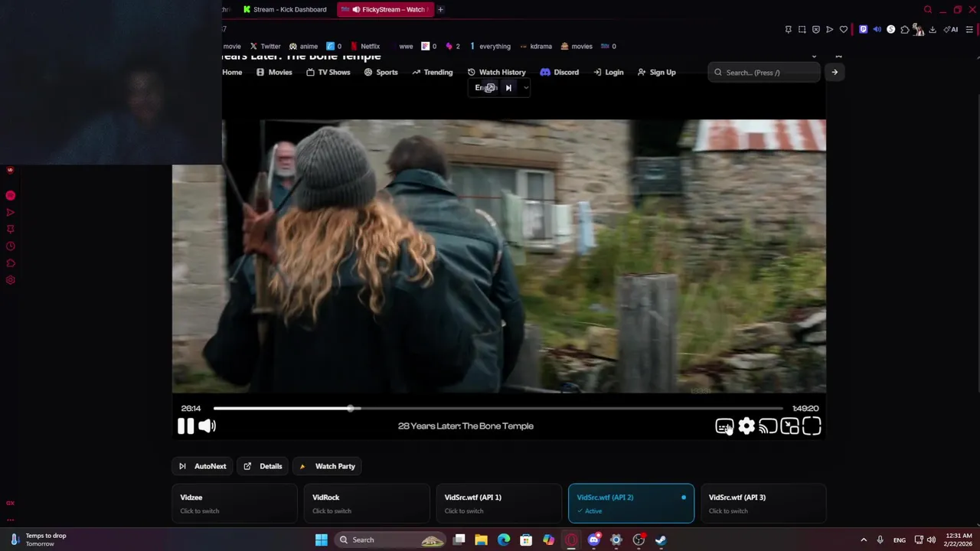Switch to the Kick Dashboard tab

tap(285, 9)
